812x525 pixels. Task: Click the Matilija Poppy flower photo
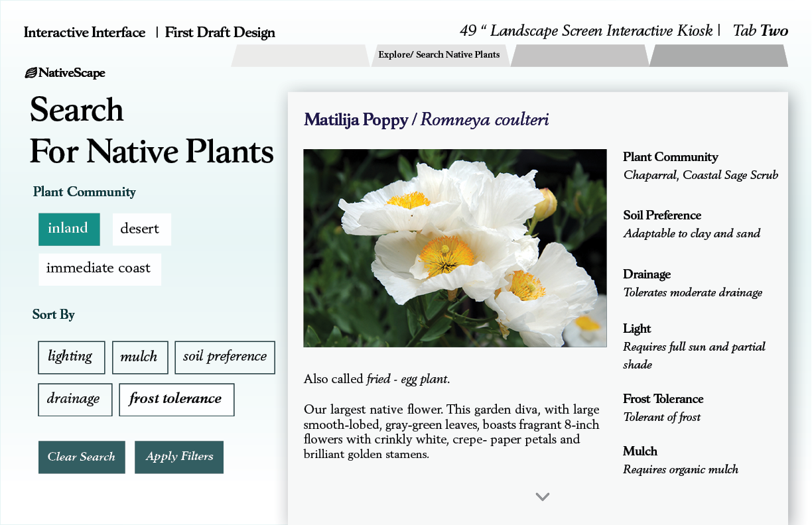[454, 248]
